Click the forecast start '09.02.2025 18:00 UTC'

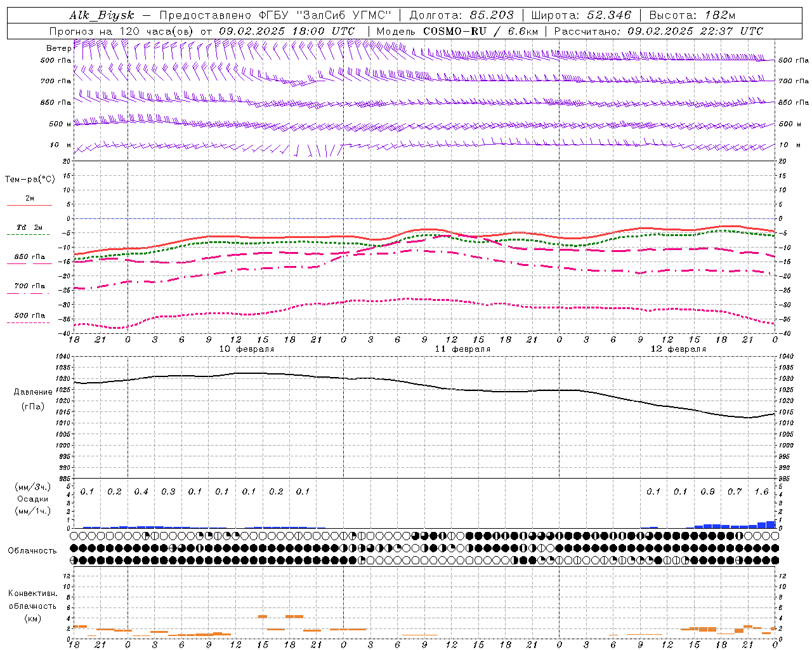coord(287,31)
